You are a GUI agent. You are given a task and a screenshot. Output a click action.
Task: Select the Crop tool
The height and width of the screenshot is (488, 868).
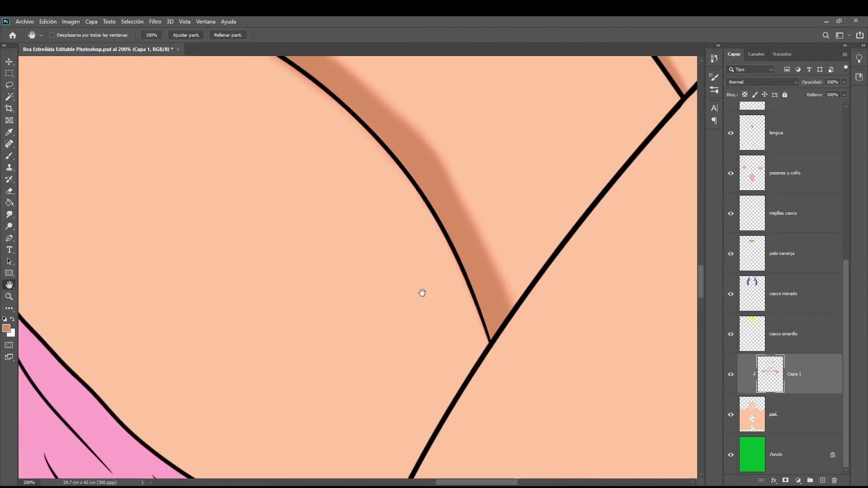click(x=9, y=108)
